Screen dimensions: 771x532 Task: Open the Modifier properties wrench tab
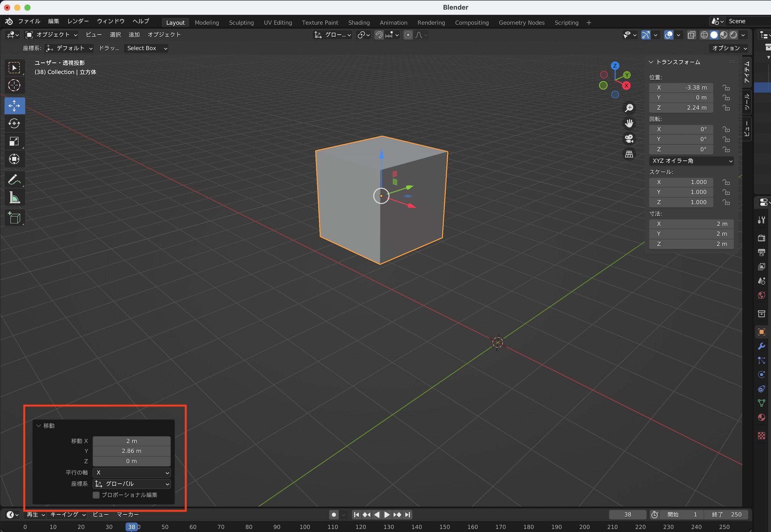[x=761, y=346]
